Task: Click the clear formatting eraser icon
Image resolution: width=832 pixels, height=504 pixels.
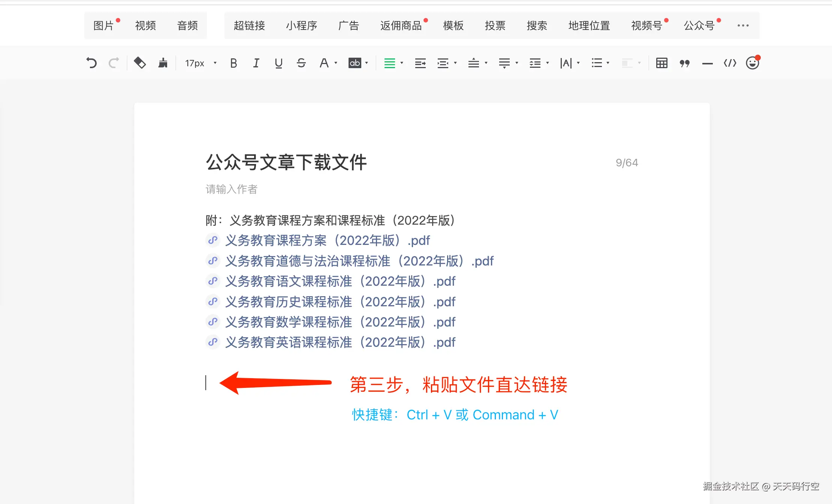Action: click(x=140, y=63)
